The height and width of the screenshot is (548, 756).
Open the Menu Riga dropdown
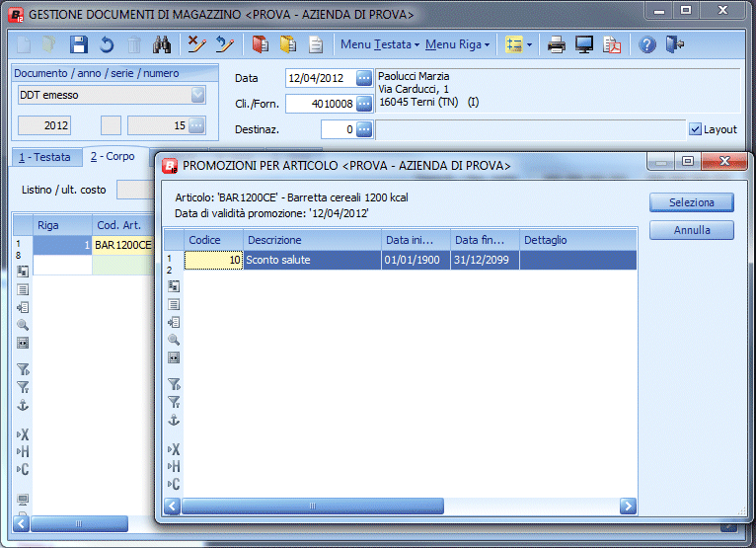pyautogui.click(x=457, y=44)
